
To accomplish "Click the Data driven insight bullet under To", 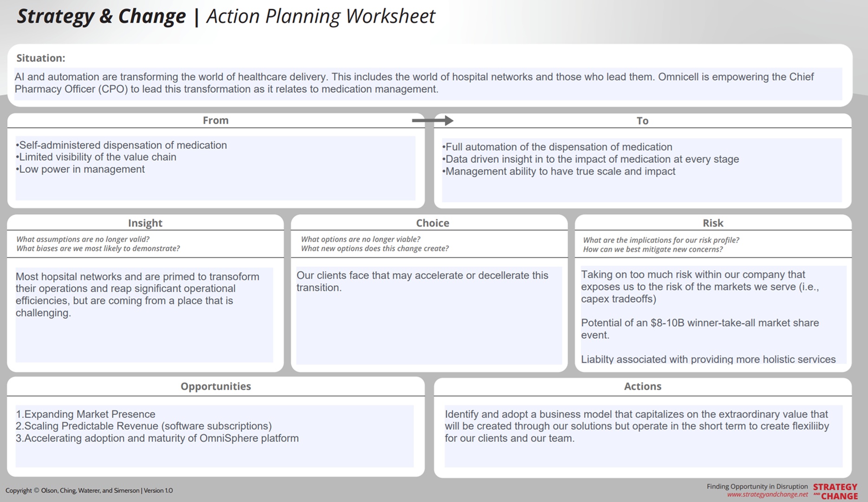I will [590, 159].
